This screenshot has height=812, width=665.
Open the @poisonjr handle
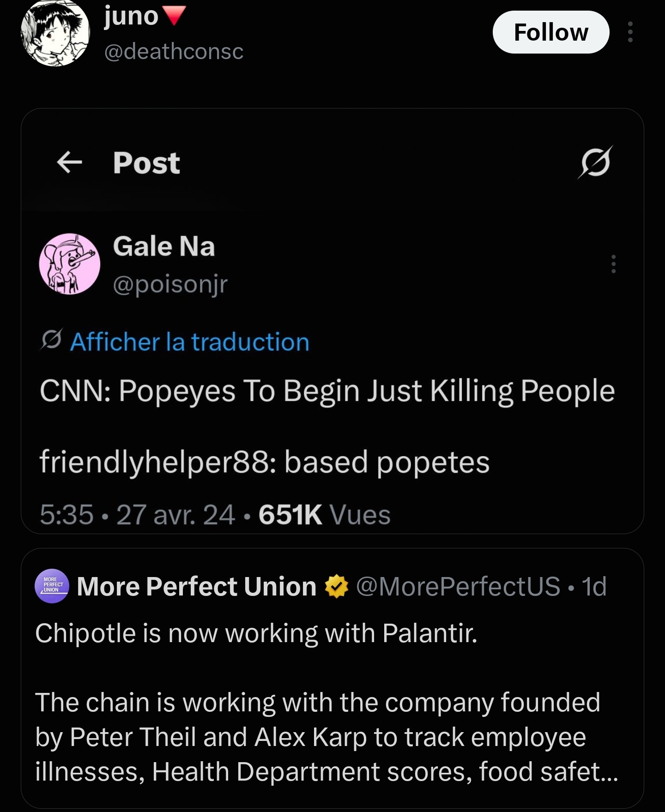[x=170, y=283]
